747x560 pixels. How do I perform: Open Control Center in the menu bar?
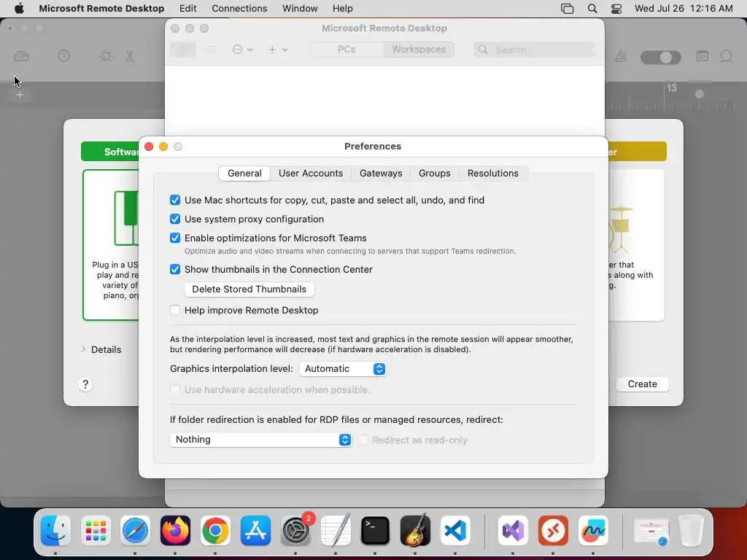pos(616,9)
